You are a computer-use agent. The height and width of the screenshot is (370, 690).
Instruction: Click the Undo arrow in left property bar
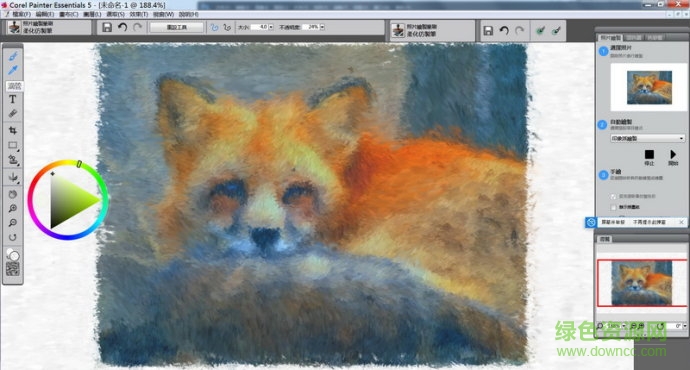[122, 27]
